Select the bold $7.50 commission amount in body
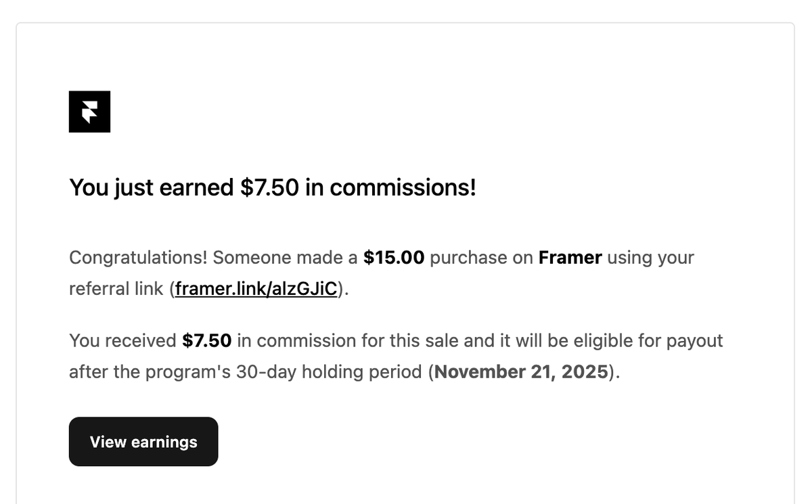The width and height of the screenshot is (812, 504). click(207, 340)
